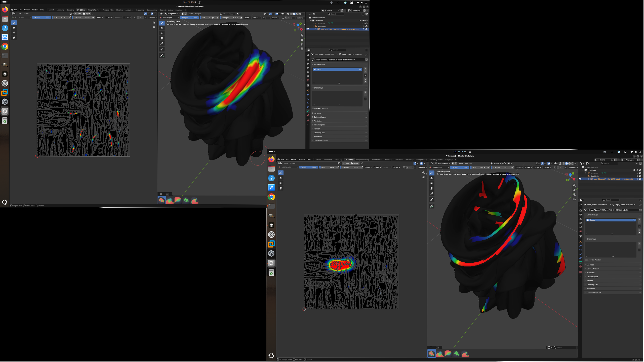Click Strength slider in lower-right window 3D viewport header

501,167
